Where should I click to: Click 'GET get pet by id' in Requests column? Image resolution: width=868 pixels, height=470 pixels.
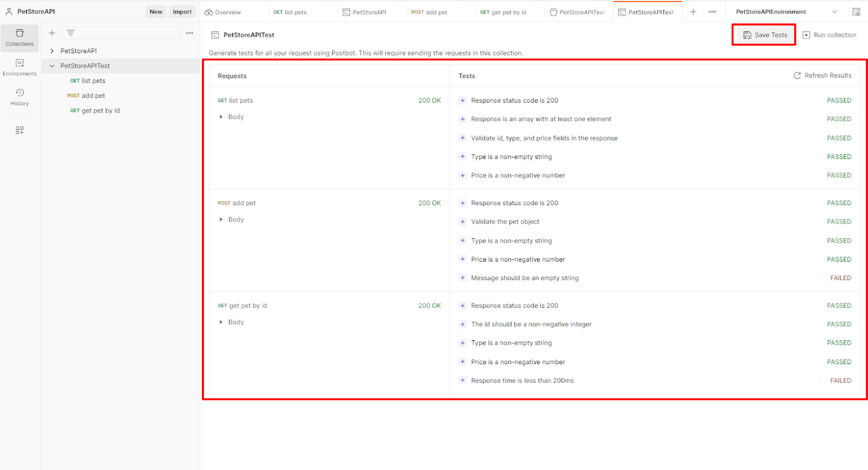242,306
